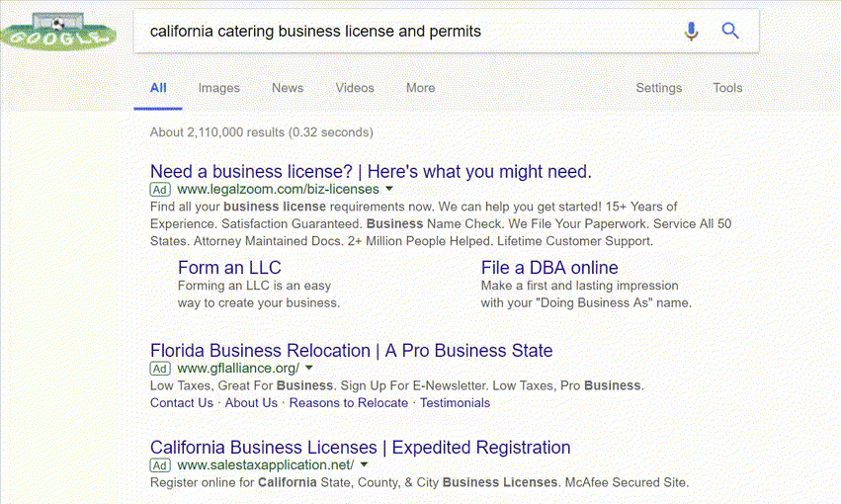Screen dimensions: 841x504
Task: Click the "Reasons to Relocate" sitelink
Action: point(349,403)
